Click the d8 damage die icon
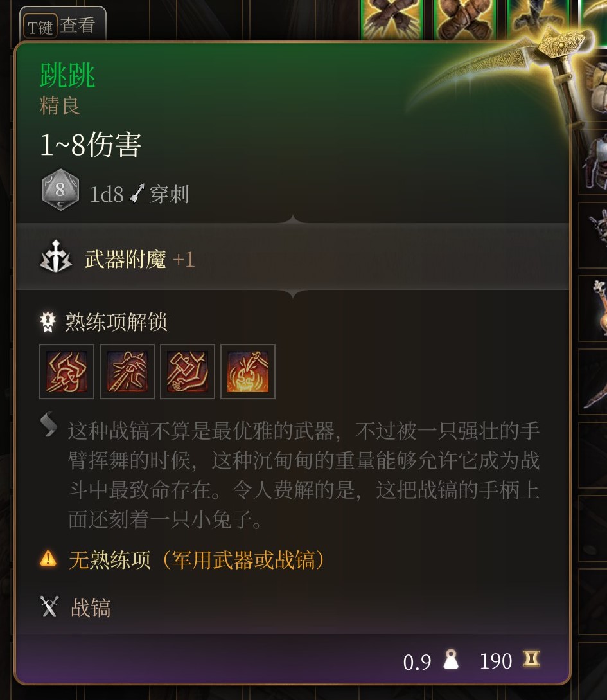This screenshot has height=700, width=607. pos(60,190)
